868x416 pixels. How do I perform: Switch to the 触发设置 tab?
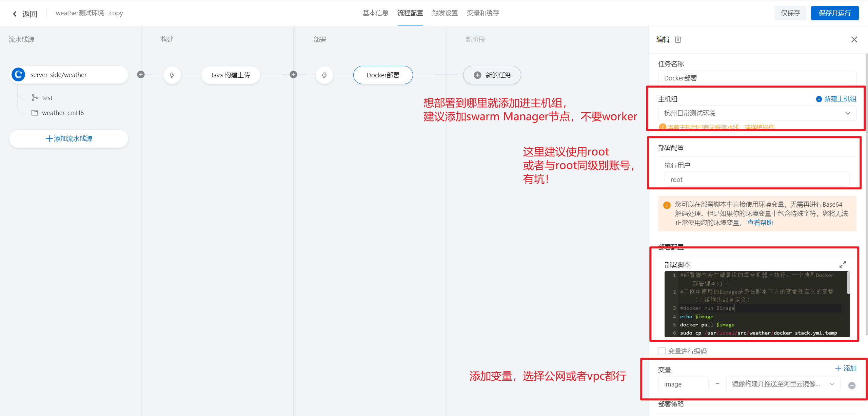[x=445, y=13]
